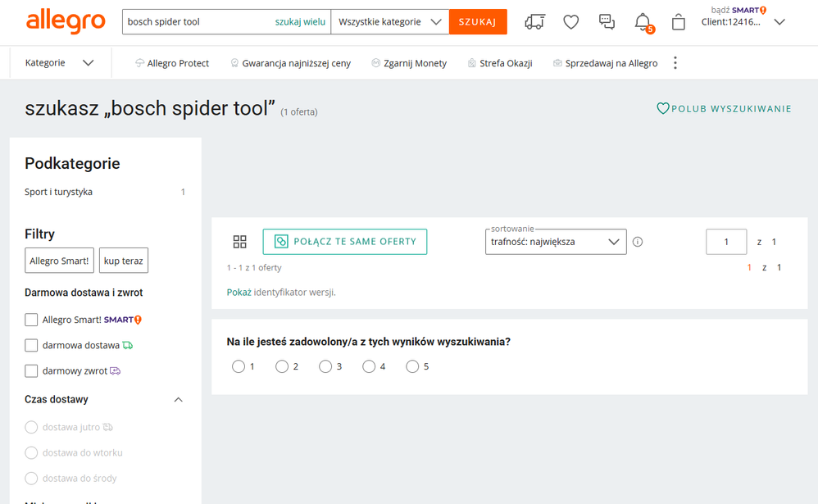Click kup teraz filter chip
Image resolution: width=818 pixels, height=504 pixels.
coord(124,261)
